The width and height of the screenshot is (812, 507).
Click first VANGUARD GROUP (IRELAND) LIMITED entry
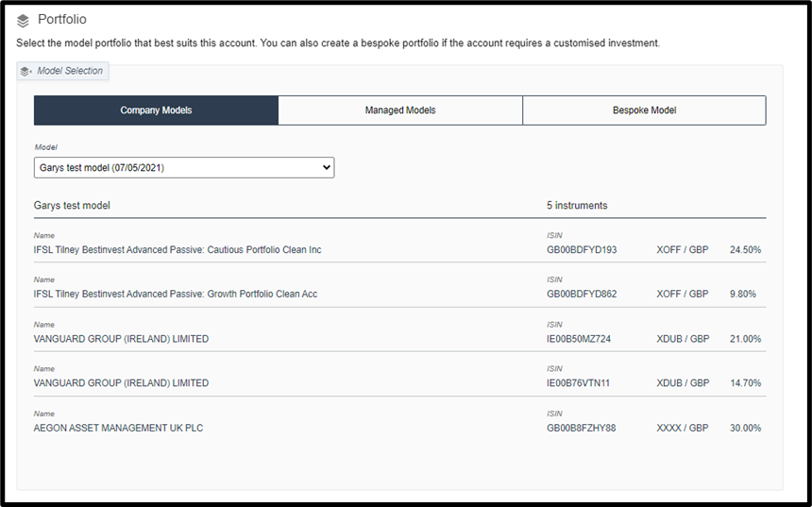(x=121, y=339)
